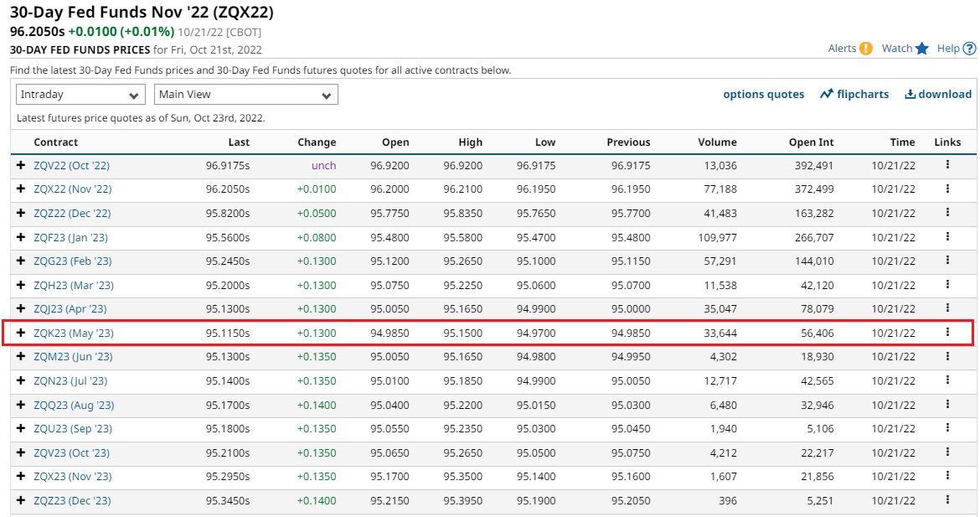Viewport: 980px width, 517px height.
Task: Open the options quotes link
Action: pos(763,94)
